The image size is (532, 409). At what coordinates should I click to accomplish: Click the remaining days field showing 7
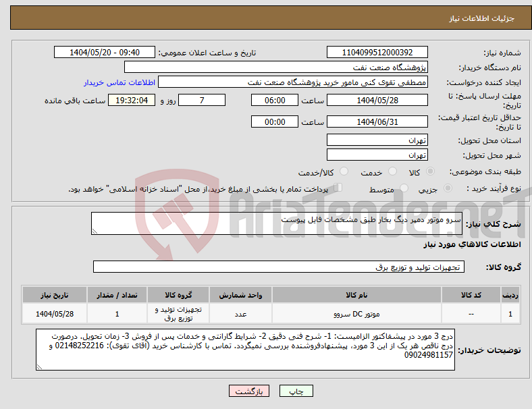(x=202, y=100)
